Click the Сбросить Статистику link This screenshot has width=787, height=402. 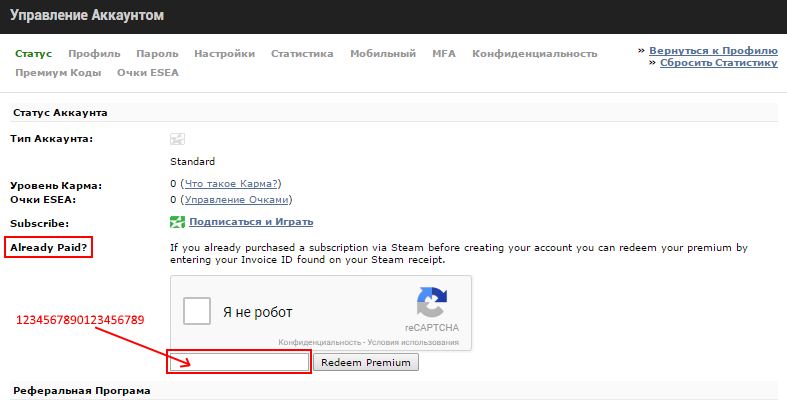point(719,63)
